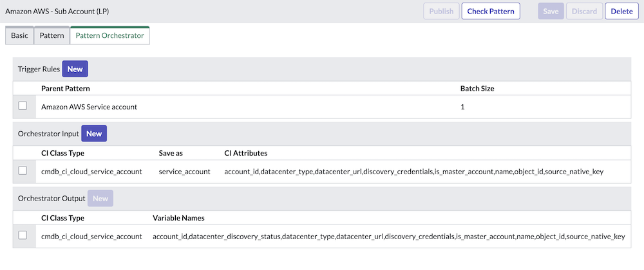The image size is (644, 270).
Task: Click the Variable Names column header
Action: point(178,218)
